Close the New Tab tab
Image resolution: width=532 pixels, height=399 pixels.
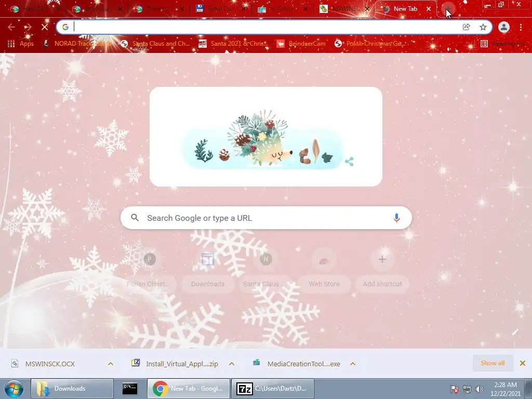click(429, 9)
